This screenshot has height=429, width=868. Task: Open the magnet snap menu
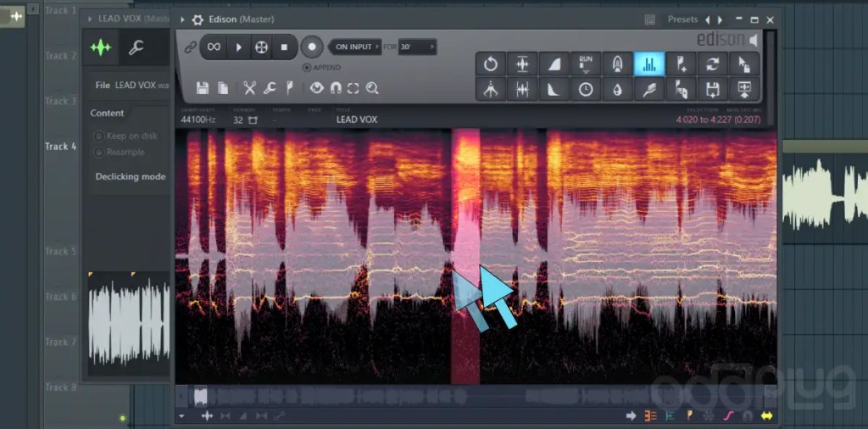tap(336, 88)
